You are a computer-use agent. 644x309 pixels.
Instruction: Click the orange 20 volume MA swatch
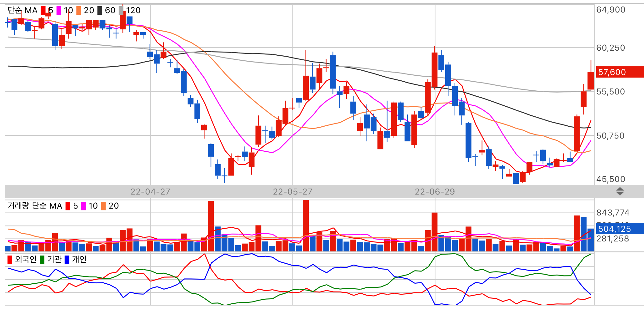(103, 206)
